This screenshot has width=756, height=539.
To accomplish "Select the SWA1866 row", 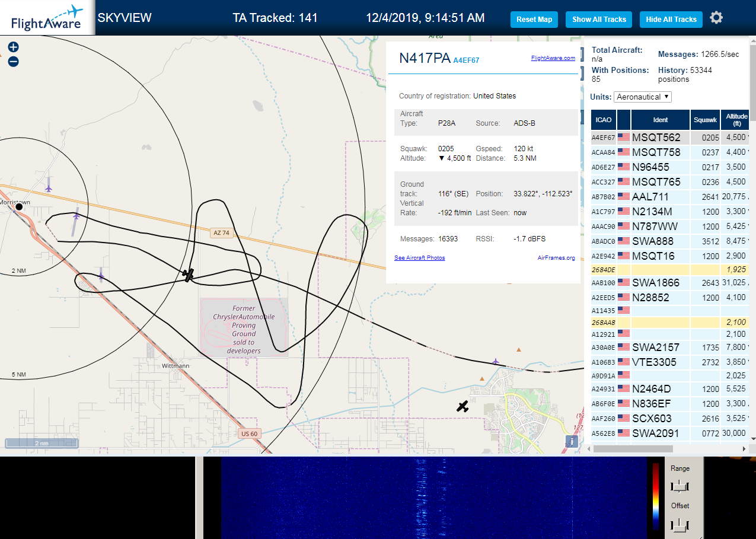I will 670,283.
